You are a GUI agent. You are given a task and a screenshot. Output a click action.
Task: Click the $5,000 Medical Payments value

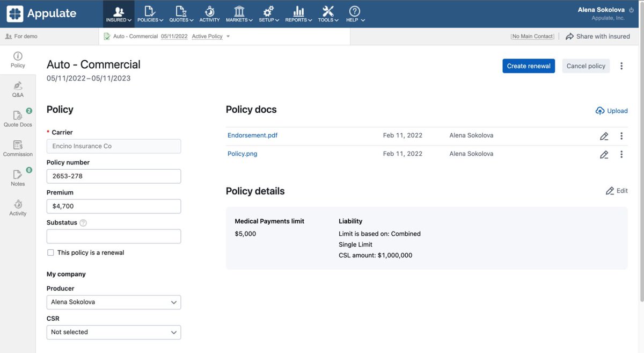245,234
